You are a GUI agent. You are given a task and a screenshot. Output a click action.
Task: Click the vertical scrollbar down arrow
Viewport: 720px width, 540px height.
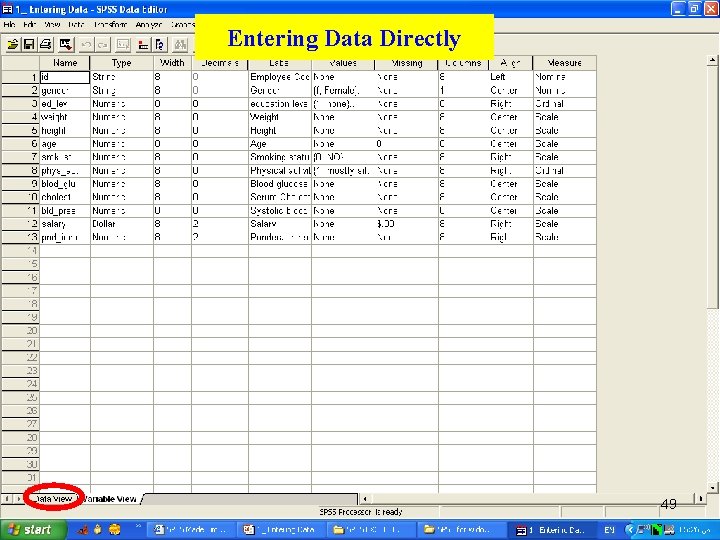[x=712, y=488]
